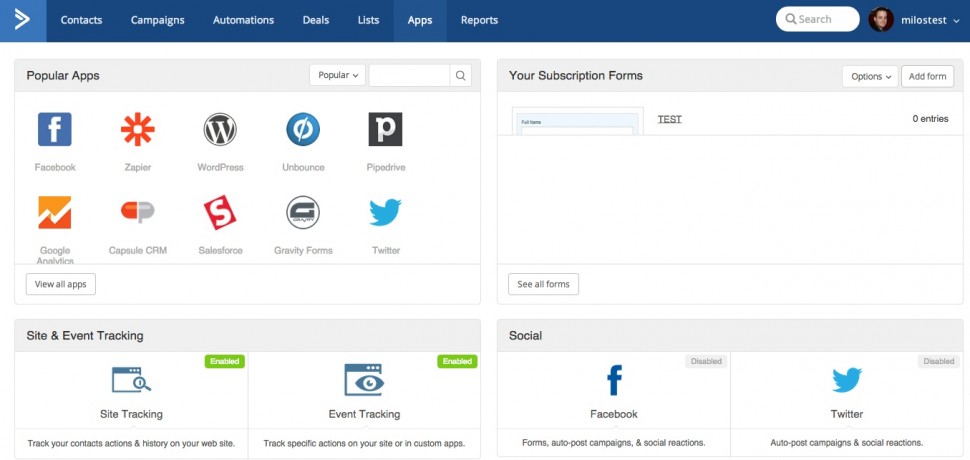Screen dimensions: 970x460
Task: Toggle the Enabled badge on Event Tracking
Action: 457,361
